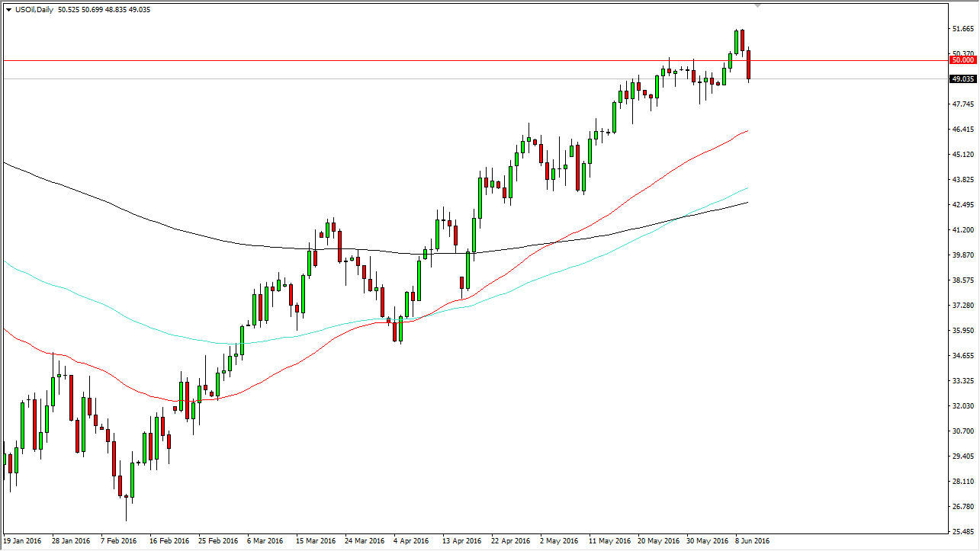Click the 41.200 price axis label
The height and width of the screenshot is (551, 980).
(x=964, y=230)
